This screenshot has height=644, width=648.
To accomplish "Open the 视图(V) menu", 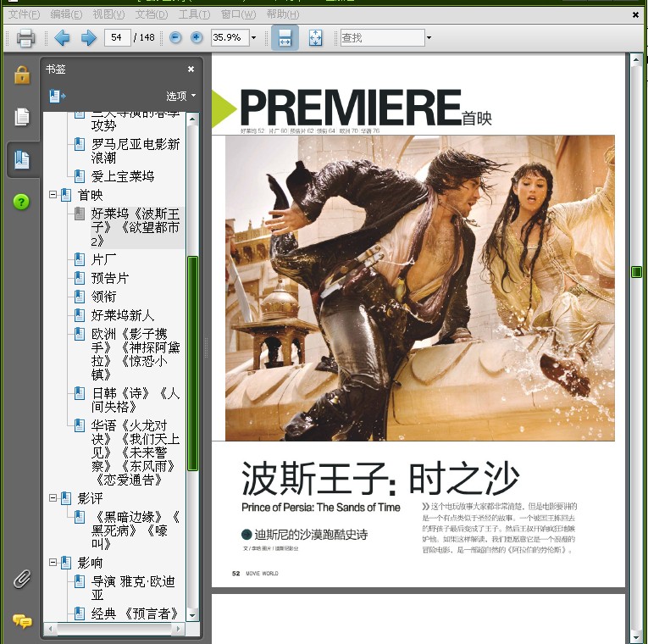I will click(108, 14).
